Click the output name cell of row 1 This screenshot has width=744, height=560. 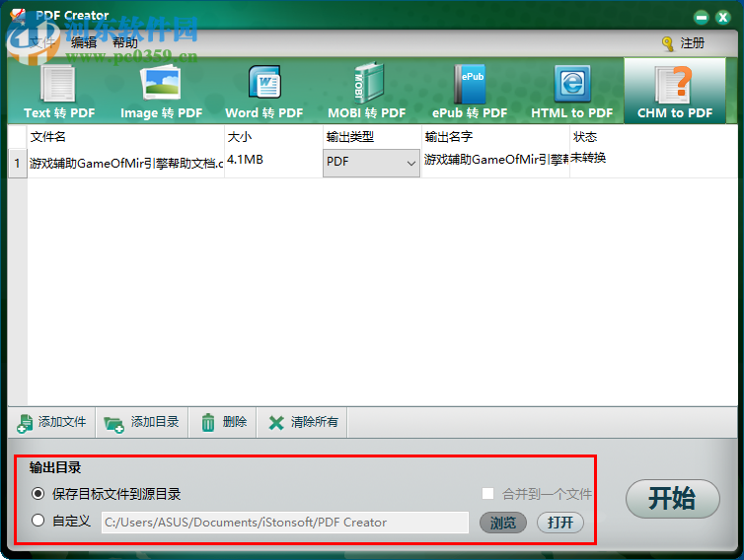pyautogui.click(x=495, y=164)
